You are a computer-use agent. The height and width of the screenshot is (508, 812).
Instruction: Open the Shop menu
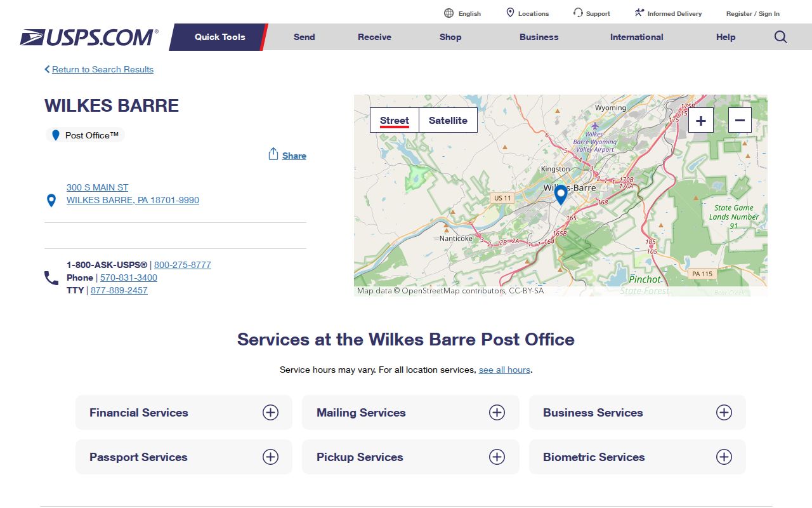click(450, 37)
